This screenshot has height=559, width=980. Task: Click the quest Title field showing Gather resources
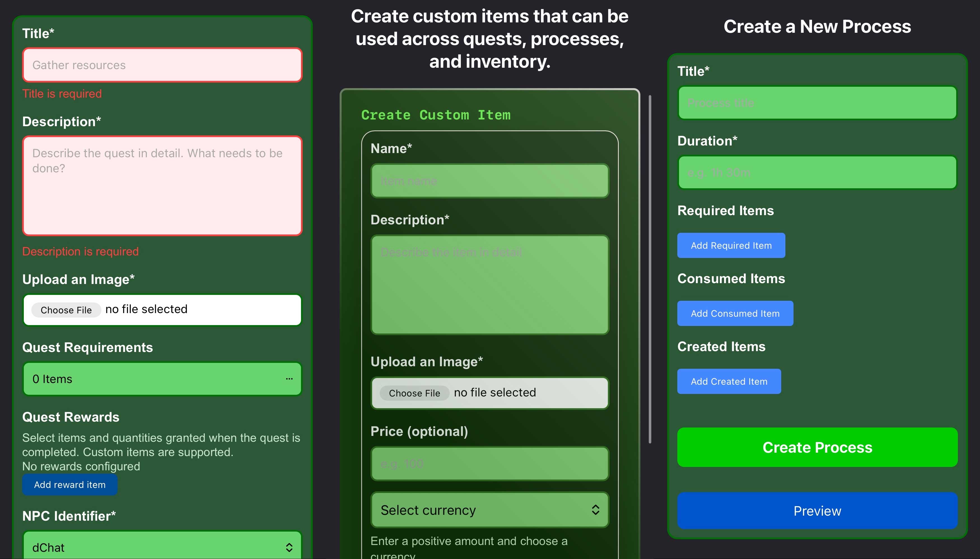point(162,65)
